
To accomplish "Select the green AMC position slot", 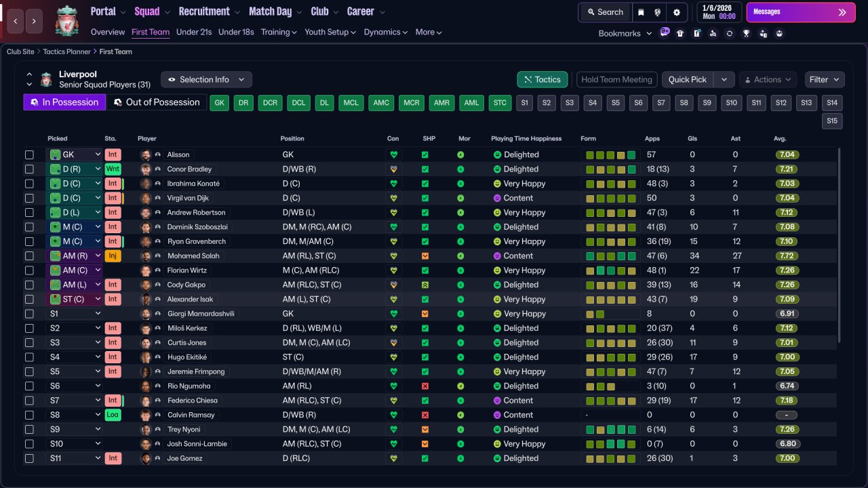I will tap(381, 103).
